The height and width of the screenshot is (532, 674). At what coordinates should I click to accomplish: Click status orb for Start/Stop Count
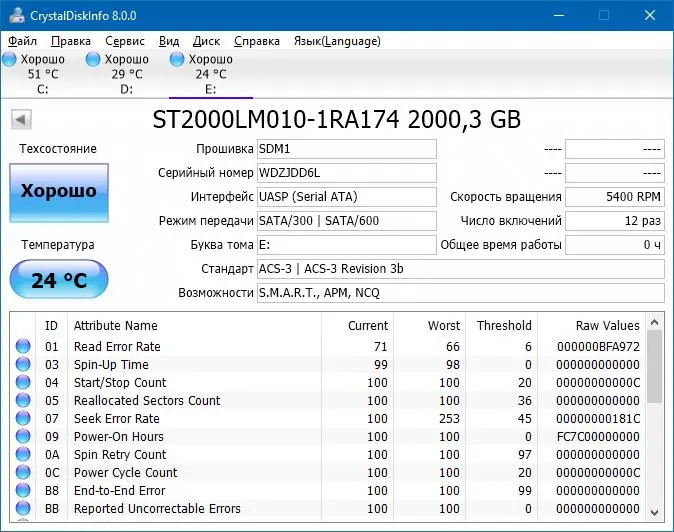23,382
